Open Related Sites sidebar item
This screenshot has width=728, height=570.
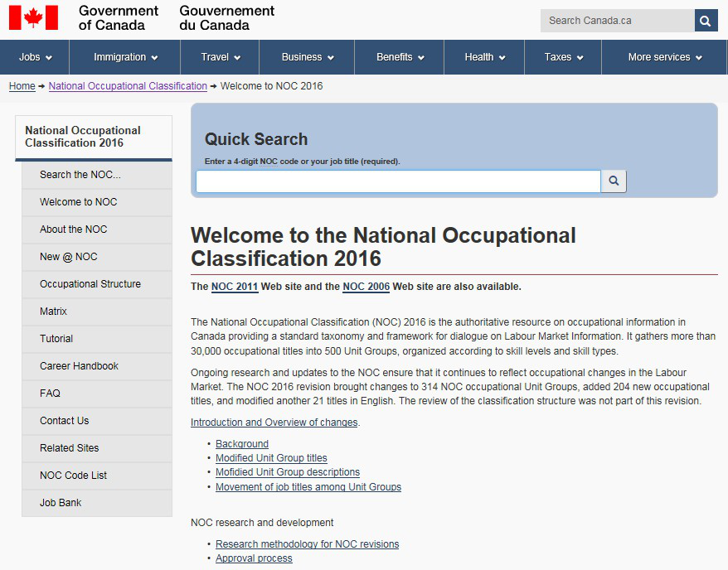tap(96, 448)
